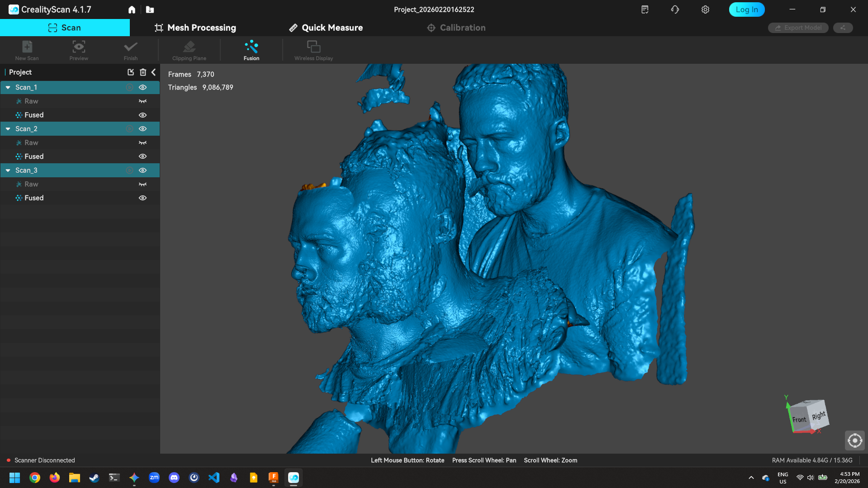Viewport: 868px width, 488px height.
Task: Click the Log In button
Action: point(746,9)
